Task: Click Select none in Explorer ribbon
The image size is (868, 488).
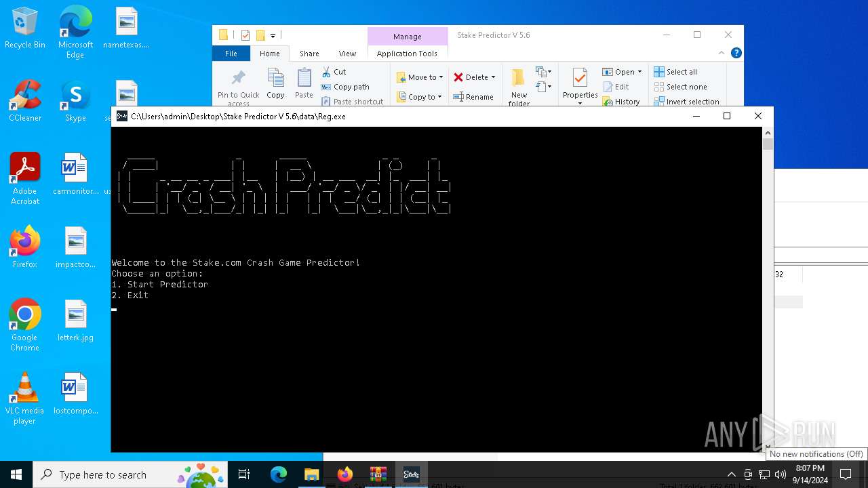Action: tap(680, 87)
